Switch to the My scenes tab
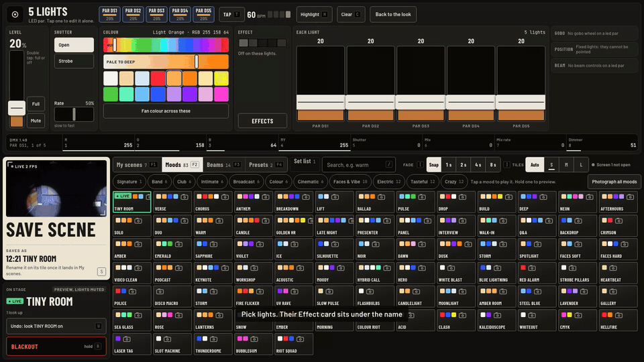This screenshot has height=362, width=644. tap(137, 165)
